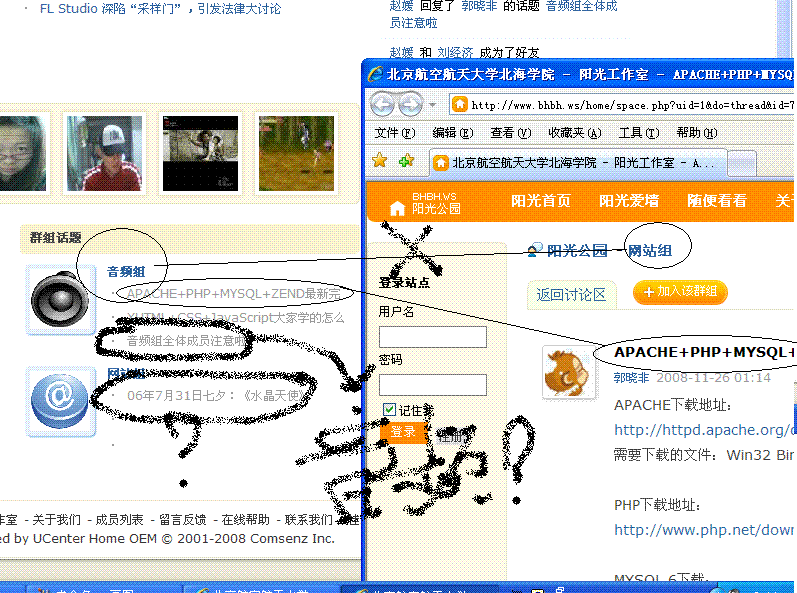Go to 随便看看 in orange navbar
Image resolution: width=797 pixels, height=593 pixels.
click(x=717, y=201)
